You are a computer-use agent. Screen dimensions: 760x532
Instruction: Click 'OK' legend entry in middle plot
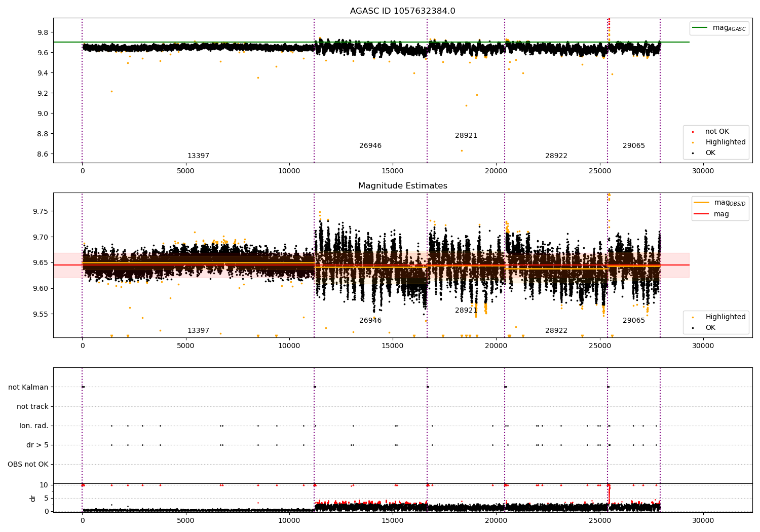coord(705,327)
